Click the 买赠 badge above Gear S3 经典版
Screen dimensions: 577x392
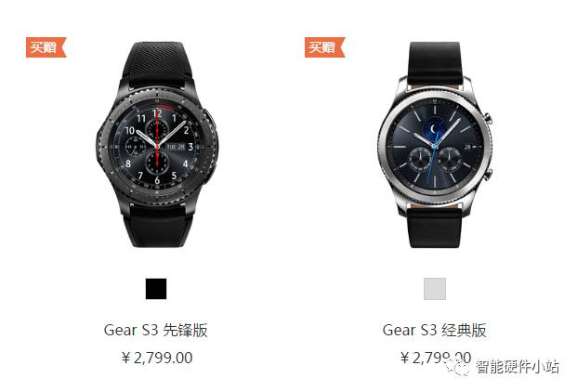tap(324, 47)
